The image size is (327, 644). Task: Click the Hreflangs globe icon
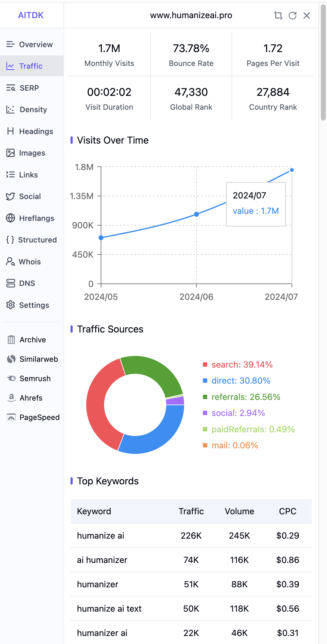pos(10,218)
